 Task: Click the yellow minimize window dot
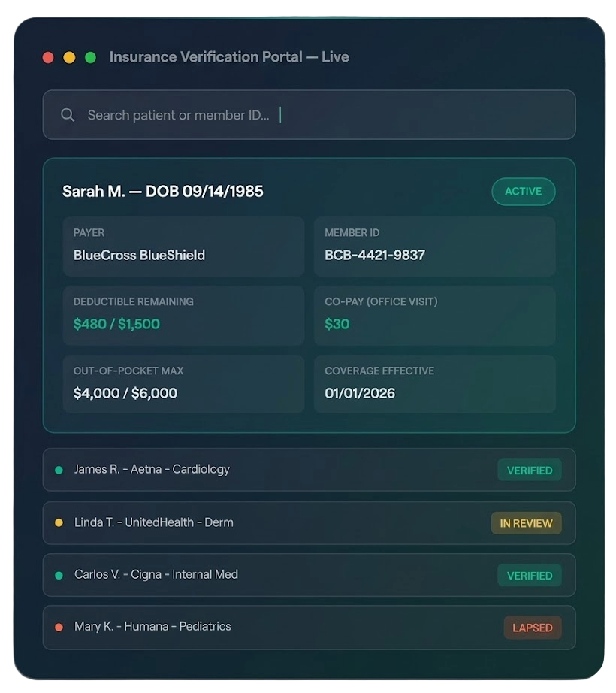tap(69, 57)
